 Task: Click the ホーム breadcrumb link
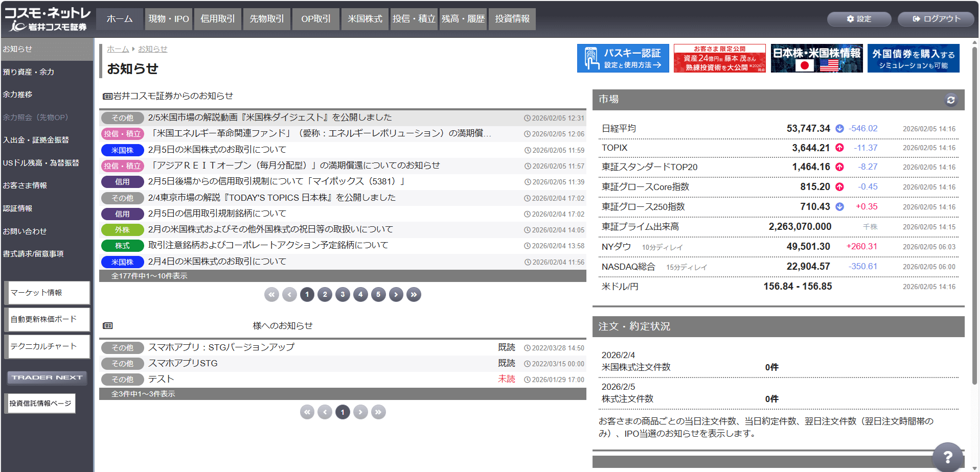point(118,49)
